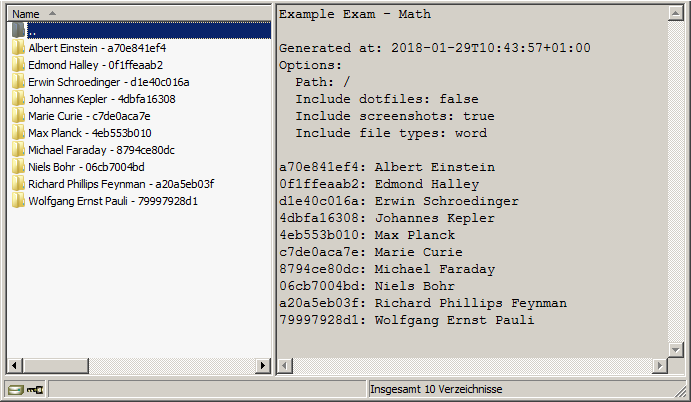The width and height of the screenshot is (691, 402).
Task: Click the 'Generated at: 2018-01-29T10:43:57+01:00' line
Action: tap(435, 48)
